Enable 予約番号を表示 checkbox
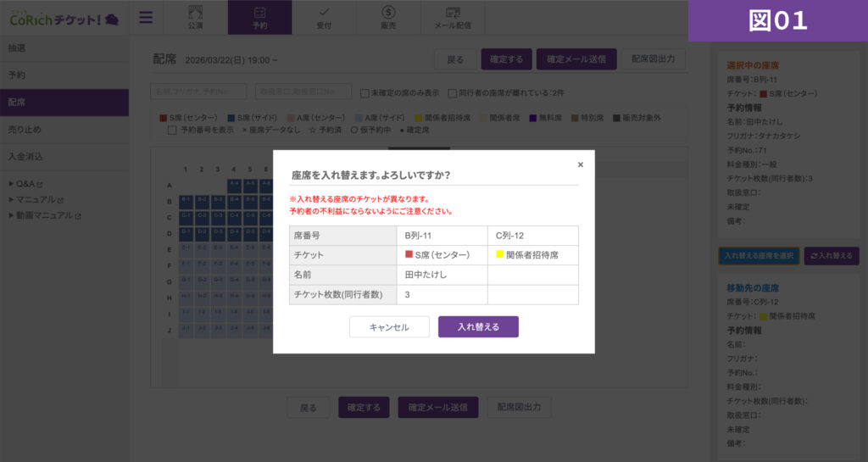 click(x=172, y=131)
